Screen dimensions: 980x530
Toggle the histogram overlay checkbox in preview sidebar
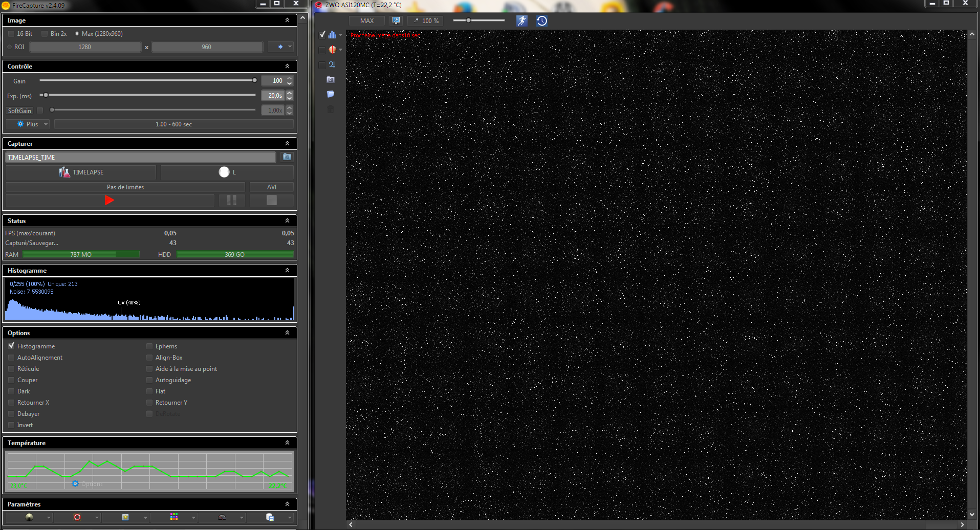click(322, 35)
